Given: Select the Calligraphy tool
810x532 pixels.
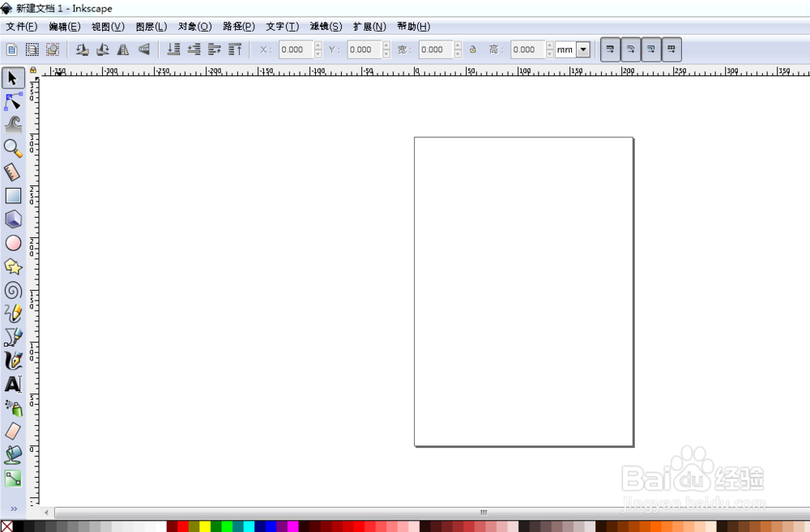Looking at the screenshot, I should coord(13,360).
